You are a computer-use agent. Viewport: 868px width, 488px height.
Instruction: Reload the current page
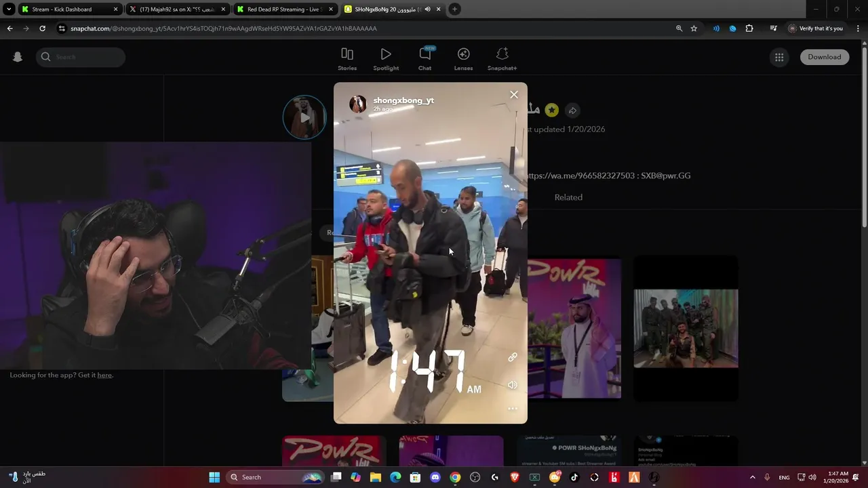click(x=42, y=28)
